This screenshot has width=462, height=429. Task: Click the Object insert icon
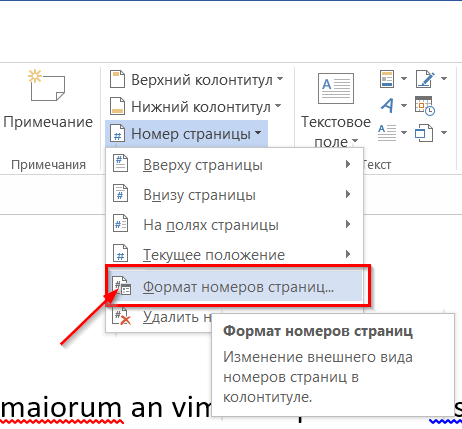pos(424,133)
